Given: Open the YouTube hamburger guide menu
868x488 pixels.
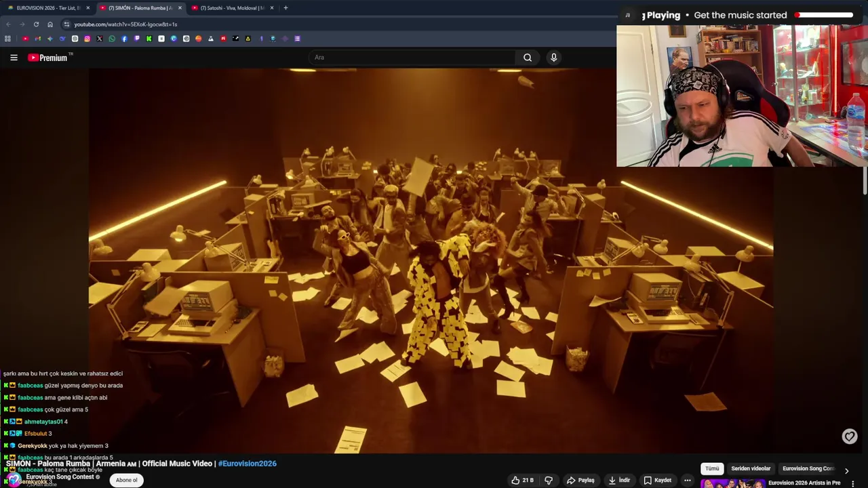Looking at the screenshot, I should (14, 58).
